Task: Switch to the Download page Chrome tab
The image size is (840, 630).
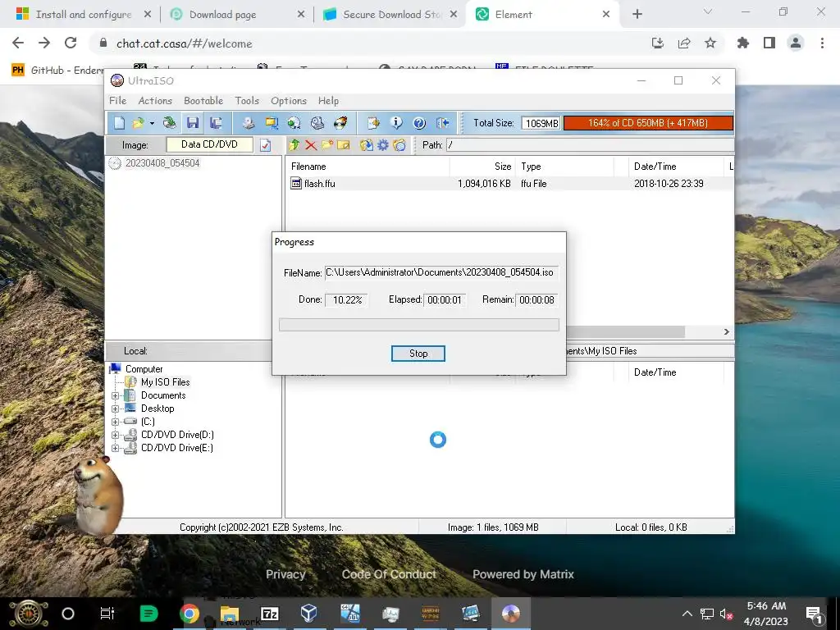Action: [237, 15]
